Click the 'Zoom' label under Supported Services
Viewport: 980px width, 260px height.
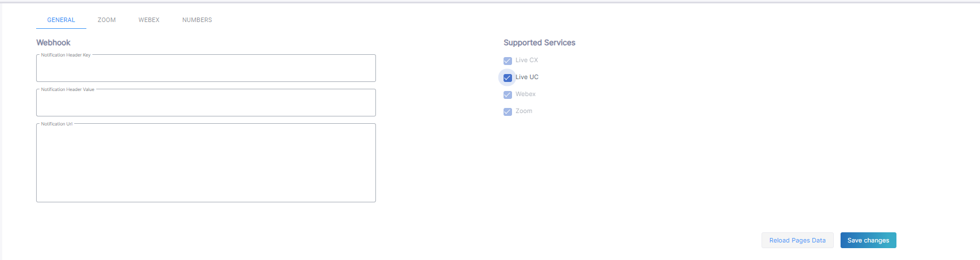tap(524, 111)
